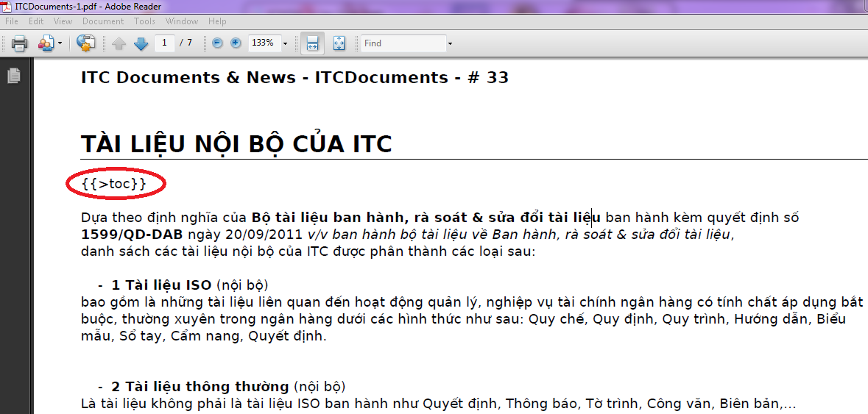868x414 pixels.
Task: Click the Print icon in toolbar
Action: click(19, 43)
